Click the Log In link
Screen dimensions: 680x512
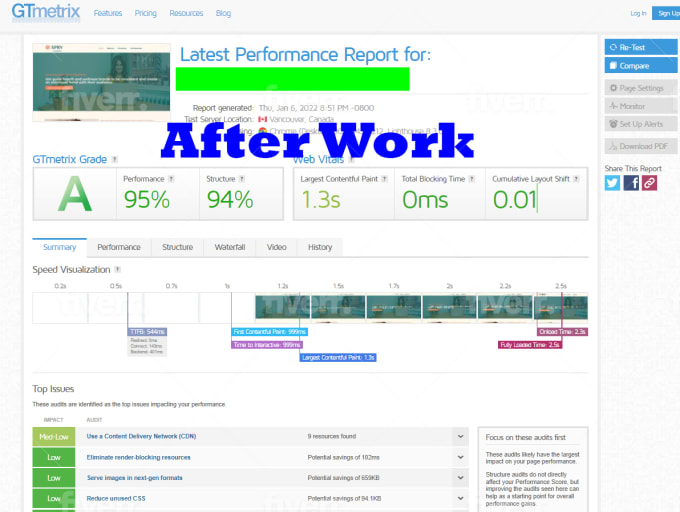(x=638, y=13)
